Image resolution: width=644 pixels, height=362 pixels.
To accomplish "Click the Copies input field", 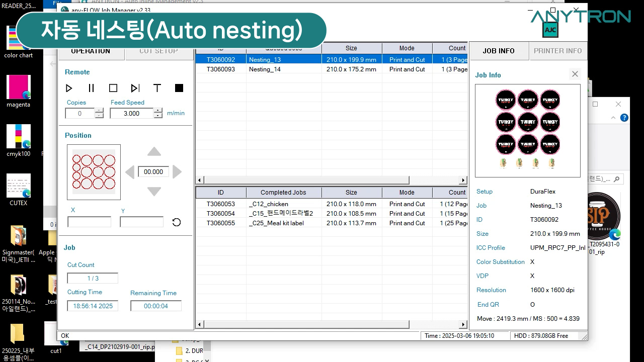I will [80, 114].
